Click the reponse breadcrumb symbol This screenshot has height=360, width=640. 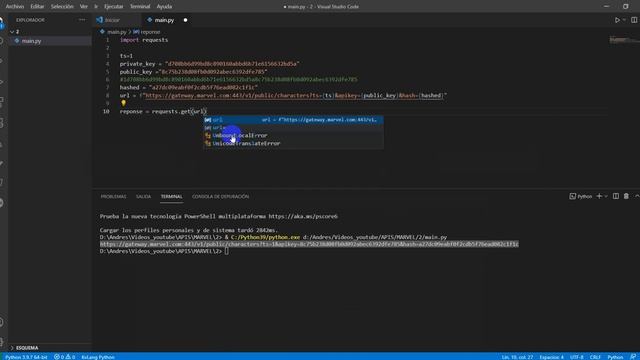click(150, 32)
